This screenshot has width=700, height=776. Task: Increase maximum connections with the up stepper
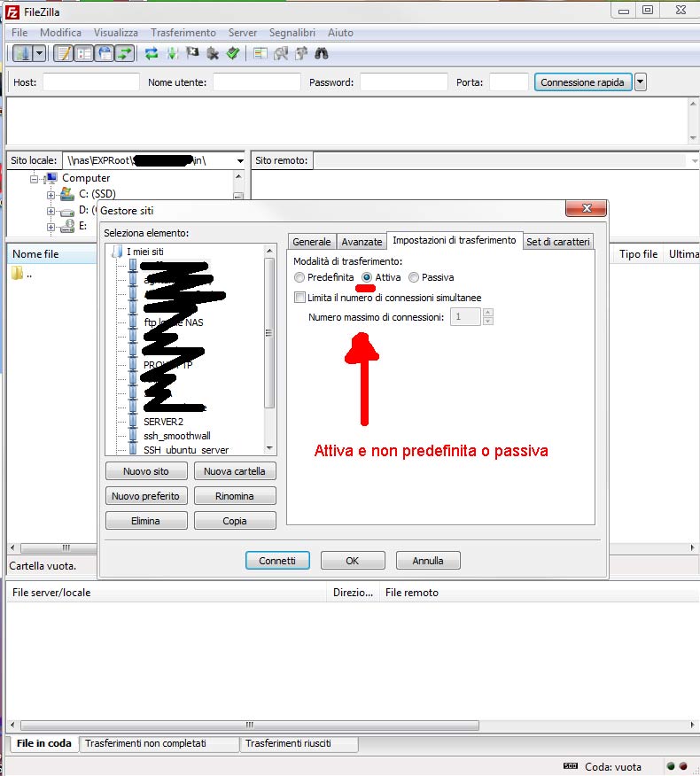pyautogui.click(x=487, y=313)
